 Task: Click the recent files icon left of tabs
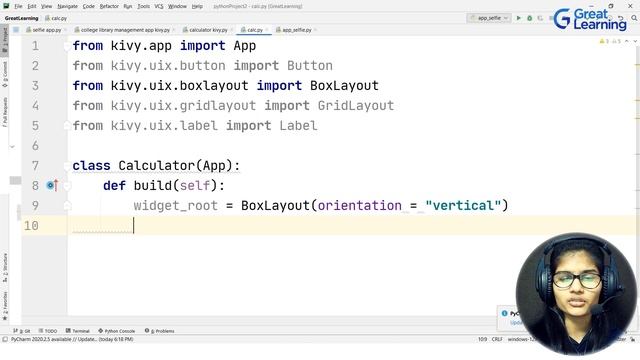coord(16,30)
